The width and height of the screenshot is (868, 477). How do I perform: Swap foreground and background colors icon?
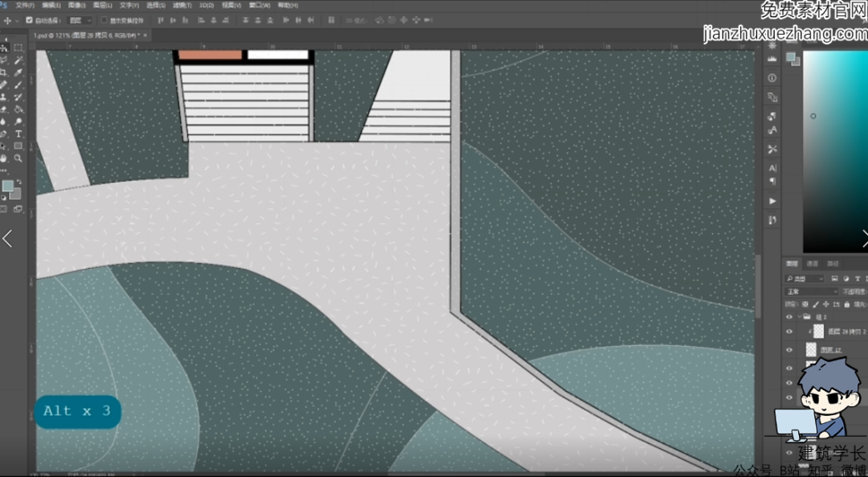tap(19, 183)
